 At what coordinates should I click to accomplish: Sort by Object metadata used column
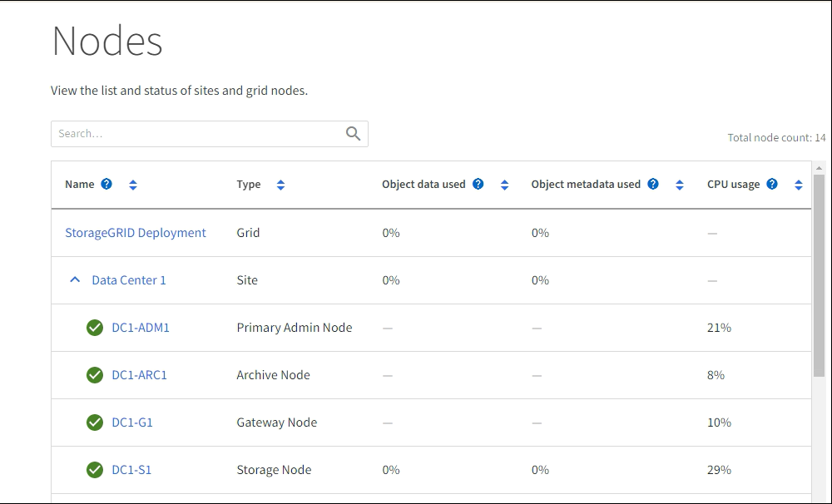[679, 185]
